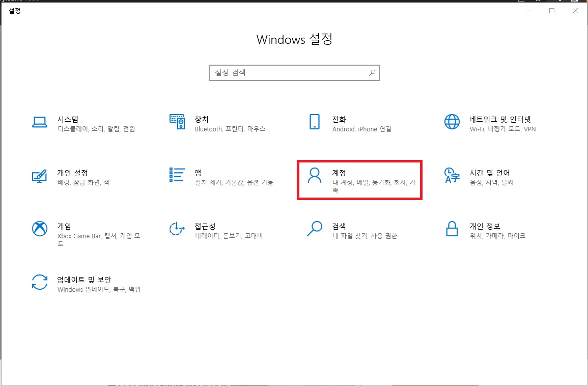Open the 개인 정보 padlock icon

pos(452,229)
